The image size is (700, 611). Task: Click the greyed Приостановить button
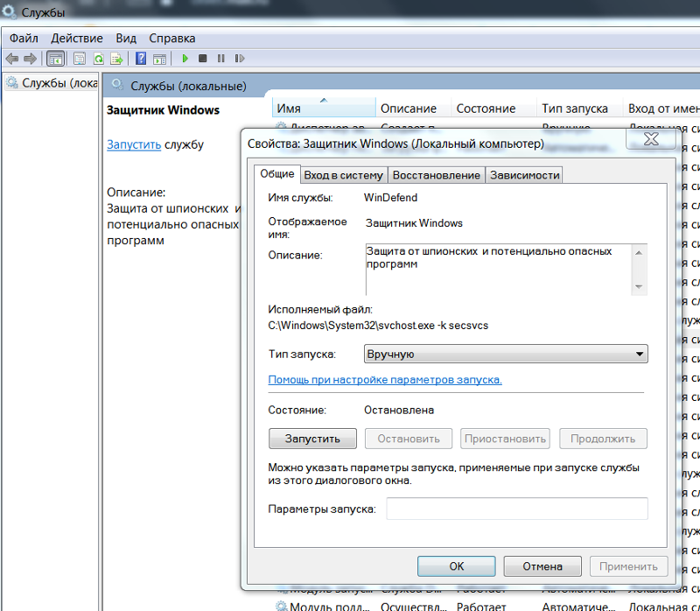506,439
